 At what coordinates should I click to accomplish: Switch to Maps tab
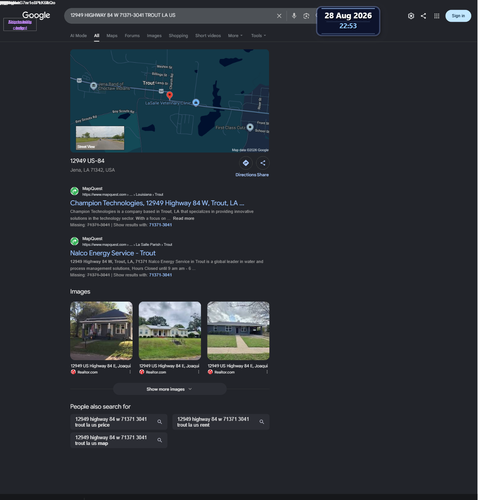pyautogui.click(x=113, y=36)
